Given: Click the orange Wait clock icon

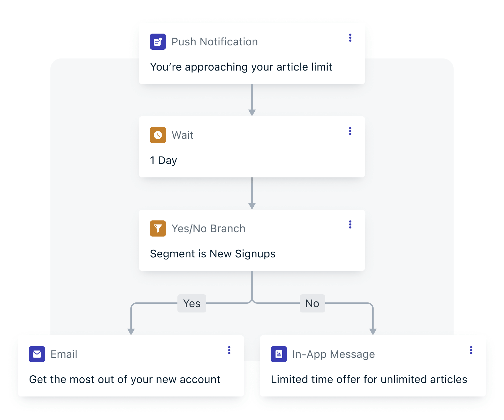Looking at the screenshot, I should click(158, 135).
